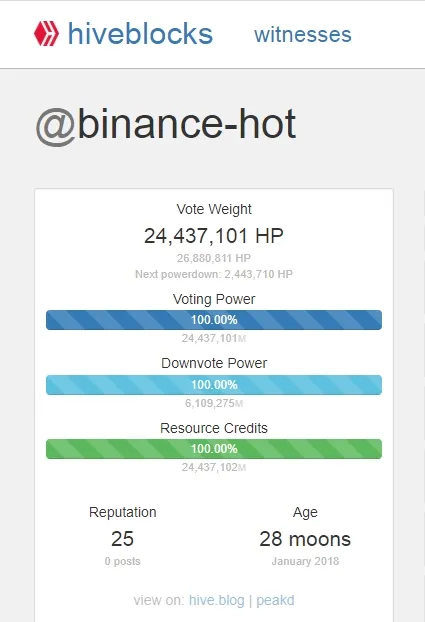425x622 pixels.
Task: Click the Voting Power progress bar
Action: pos(214,320)
